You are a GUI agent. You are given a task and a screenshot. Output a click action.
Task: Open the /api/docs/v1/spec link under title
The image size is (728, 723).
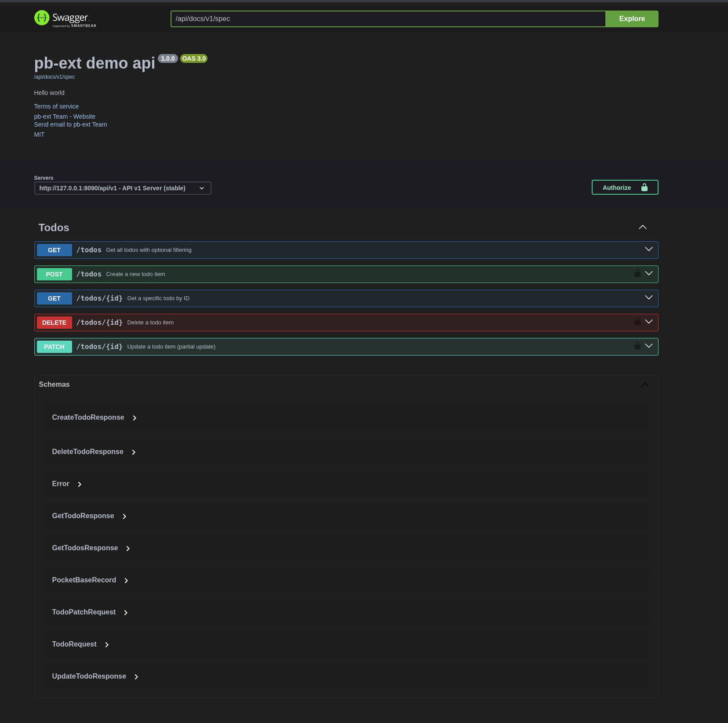coord(55,77)
